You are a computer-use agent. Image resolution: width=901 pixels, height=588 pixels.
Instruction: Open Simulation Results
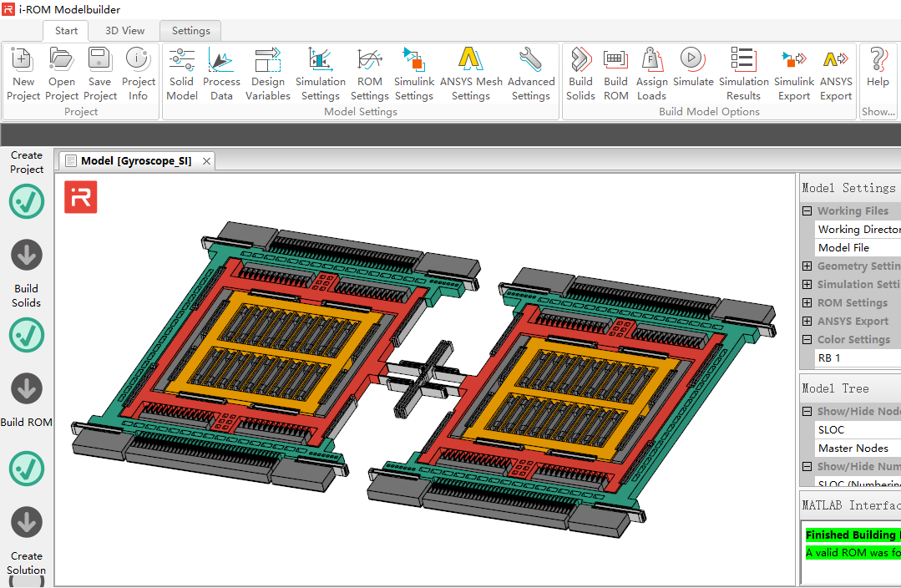point(743,73)
